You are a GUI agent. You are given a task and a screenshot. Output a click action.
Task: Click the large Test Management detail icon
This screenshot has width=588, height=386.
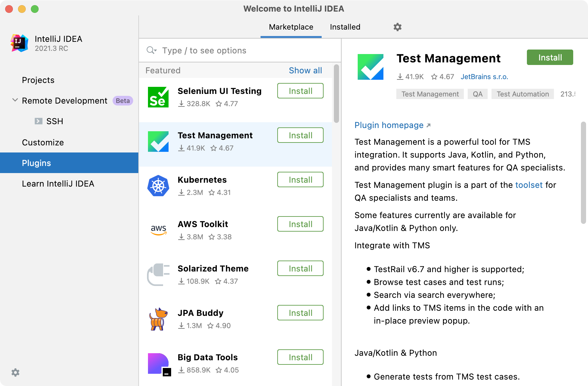coord(371,67)
